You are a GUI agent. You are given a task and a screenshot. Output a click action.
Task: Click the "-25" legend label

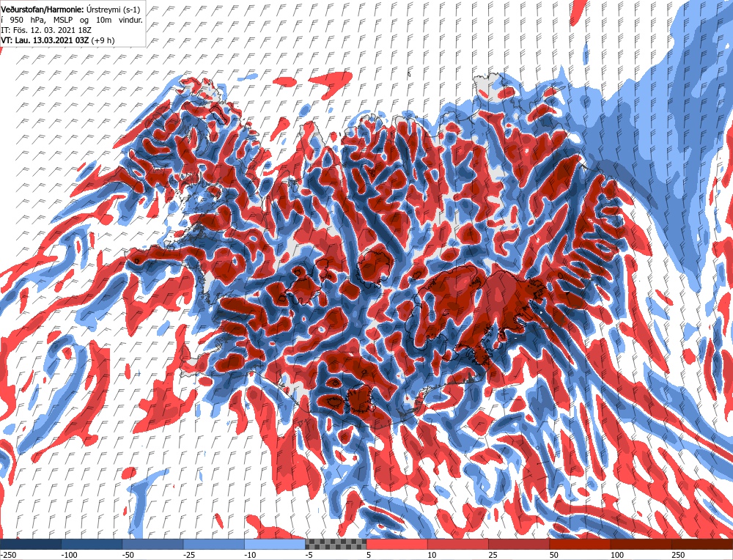pyautogui.click(x=190, y=555)
